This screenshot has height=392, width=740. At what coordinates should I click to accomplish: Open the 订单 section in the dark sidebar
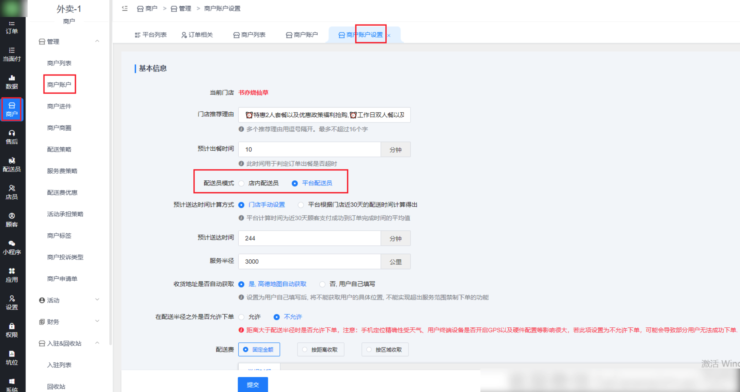pos(12,27)
